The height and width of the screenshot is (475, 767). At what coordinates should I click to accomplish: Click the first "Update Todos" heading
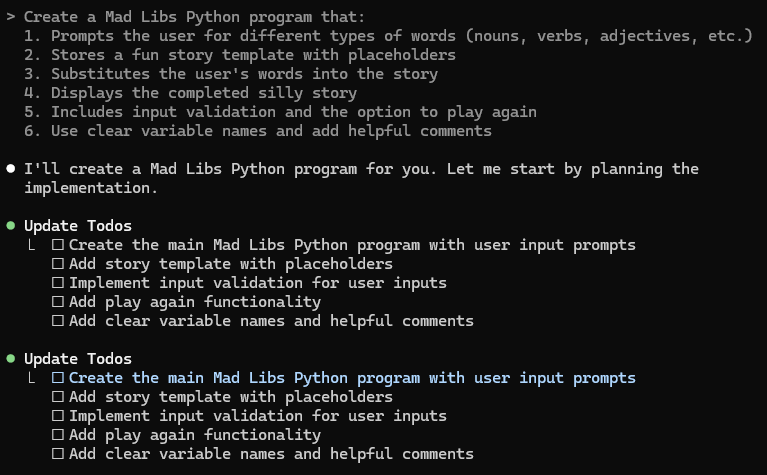[78, 226]
